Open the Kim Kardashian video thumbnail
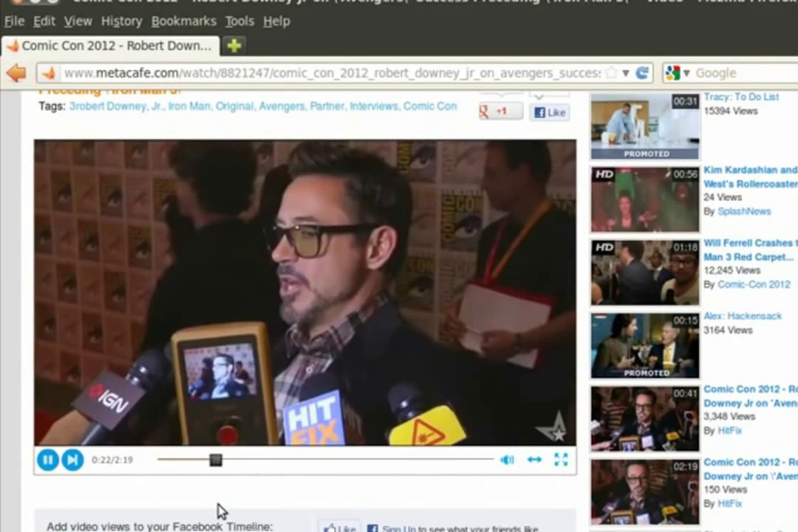The image size is (798, 532). point(645,199)
